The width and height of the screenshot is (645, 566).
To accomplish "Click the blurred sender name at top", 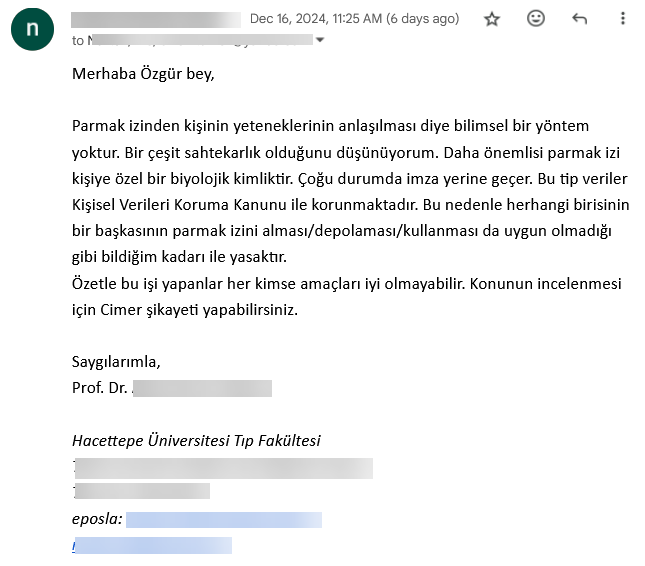I will click(156, 19).
